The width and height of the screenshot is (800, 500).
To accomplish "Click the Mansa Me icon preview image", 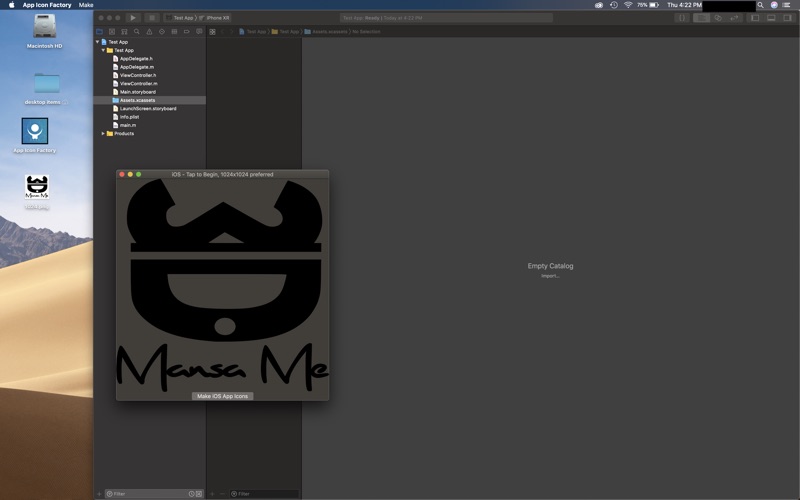I will (222, 285).
